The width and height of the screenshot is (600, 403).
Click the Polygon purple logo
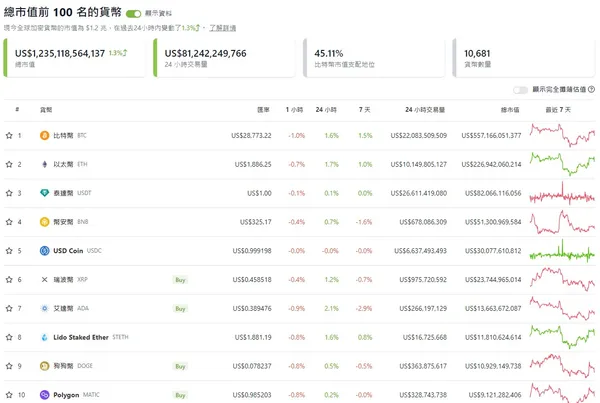(45, 395)
